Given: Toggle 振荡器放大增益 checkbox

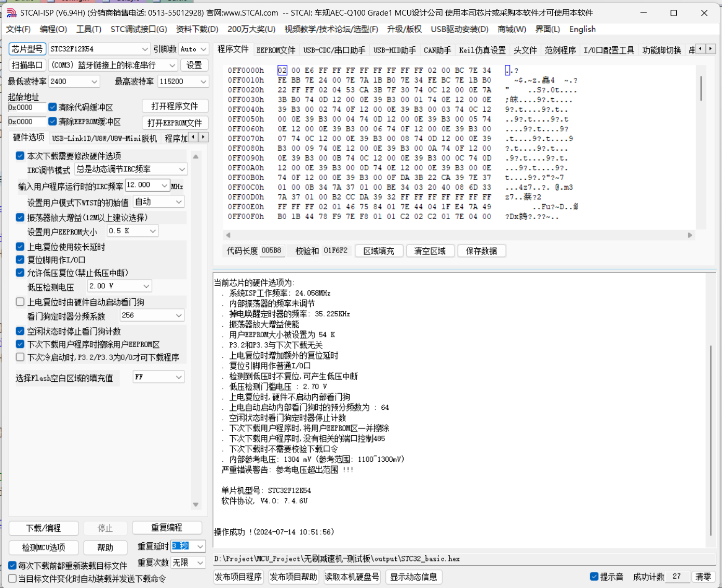Looking at the screenshot, I should click(x=20, y=218).
